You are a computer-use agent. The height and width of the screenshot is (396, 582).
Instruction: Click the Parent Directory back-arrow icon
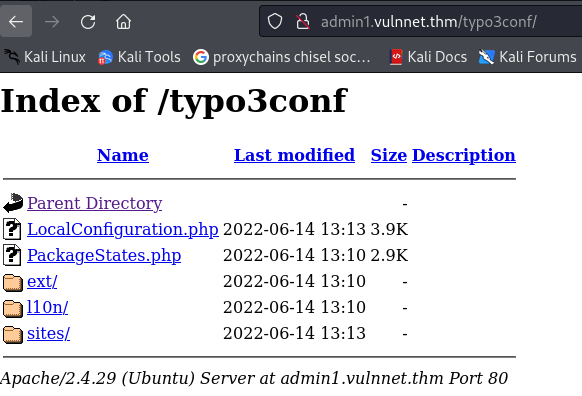pyautogui.click(x=13, y=203)
